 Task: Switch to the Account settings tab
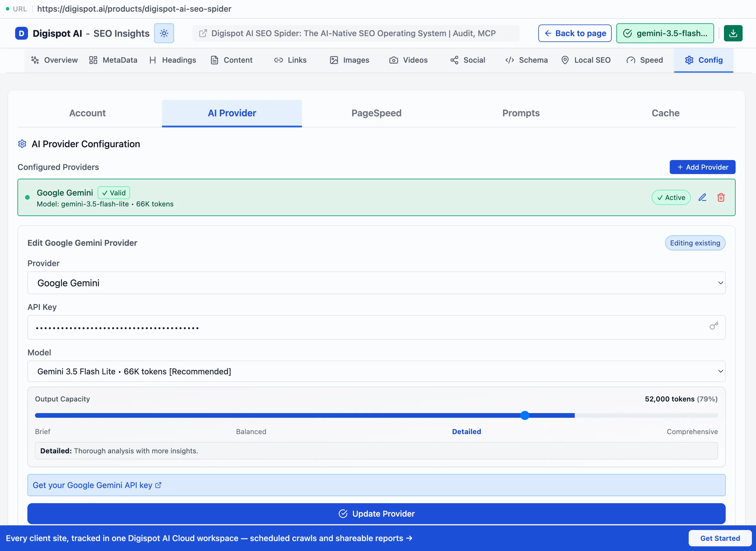(x=87, y=113)
